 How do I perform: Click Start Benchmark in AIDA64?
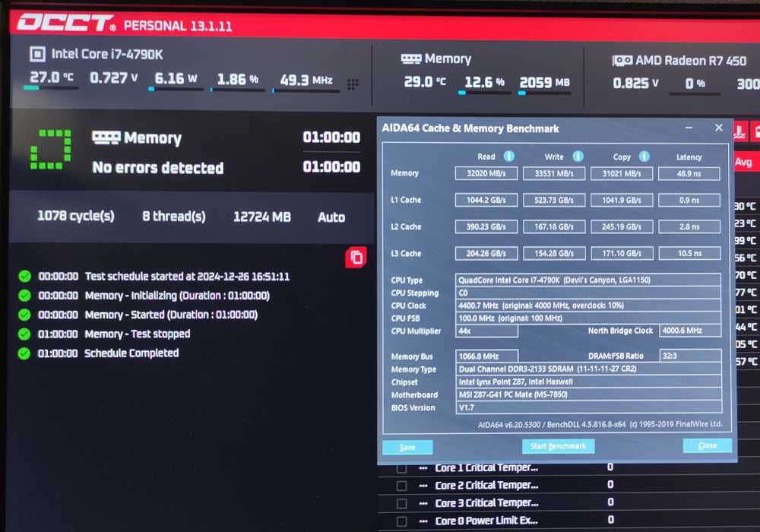[x=558, y=446]
